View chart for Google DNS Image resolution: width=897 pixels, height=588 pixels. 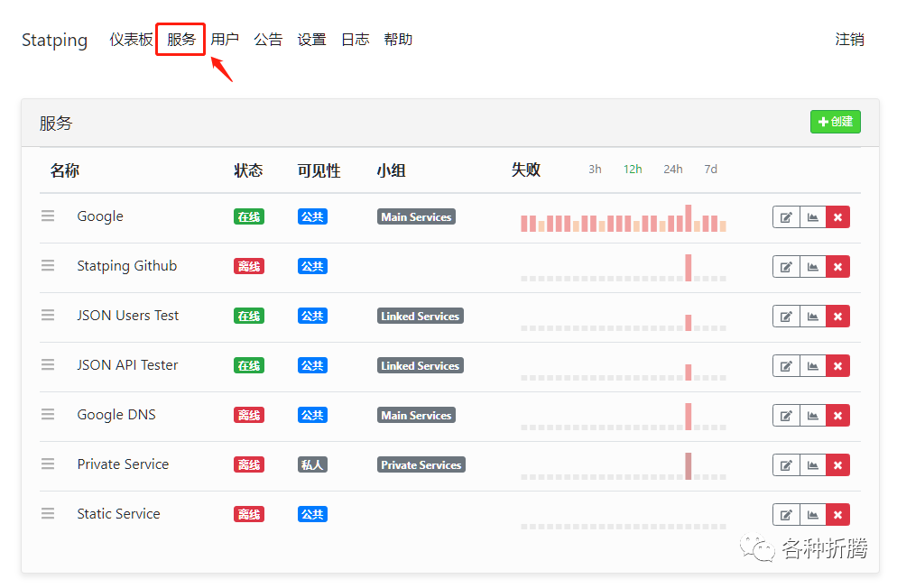(x=813, y=416)
